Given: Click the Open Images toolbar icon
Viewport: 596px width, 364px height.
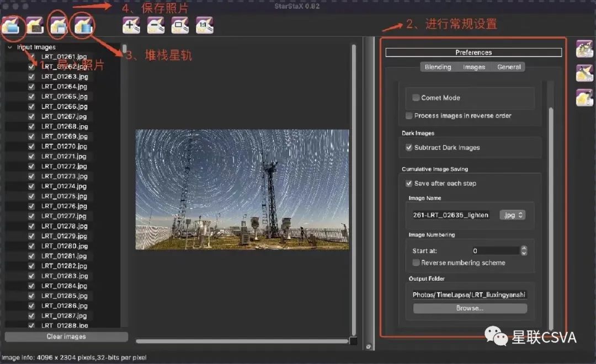Looking at the screenshot, I should 12,25.
